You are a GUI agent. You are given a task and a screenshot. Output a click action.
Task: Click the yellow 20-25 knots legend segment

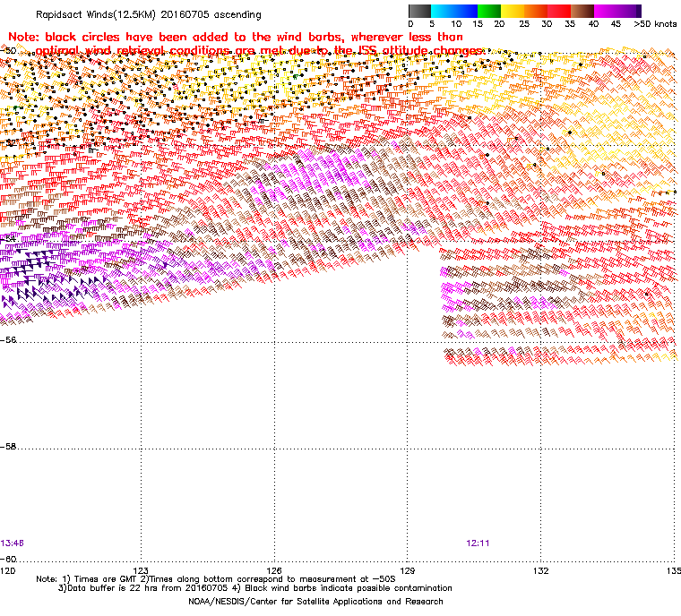point(513,11)
